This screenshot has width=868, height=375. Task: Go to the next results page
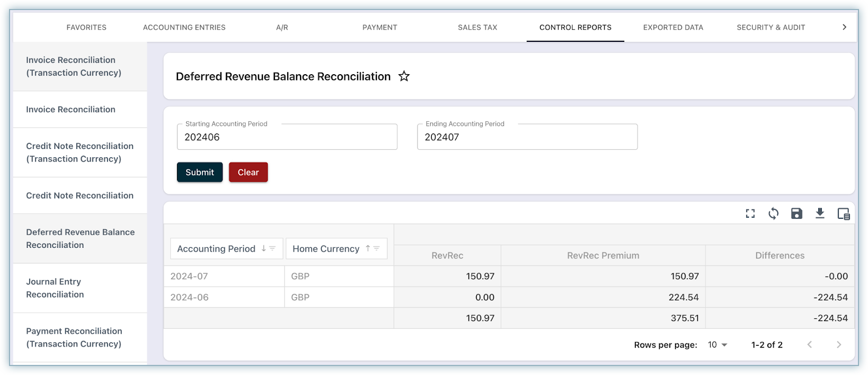(x=838, y=345)
